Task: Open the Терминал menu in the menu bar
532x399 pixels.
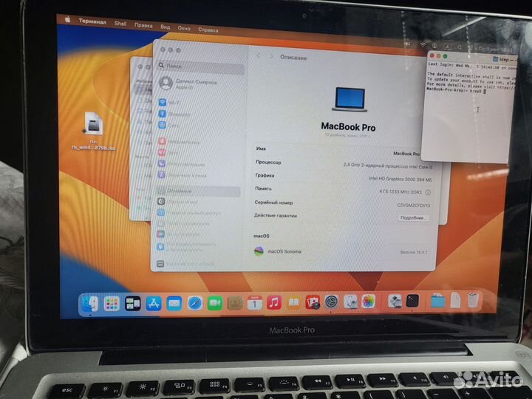Action: 92,21
